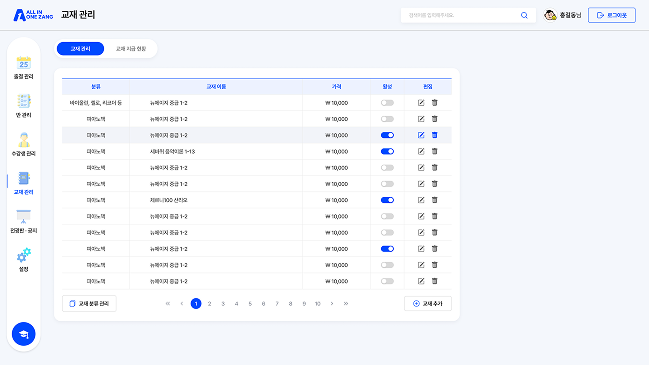Image resolution: width=649 pixels, height=365 pixels.
Task: Delete the 시네마 음악이론 textbook row
Action: pyautogui.click(x=435, y=151)
